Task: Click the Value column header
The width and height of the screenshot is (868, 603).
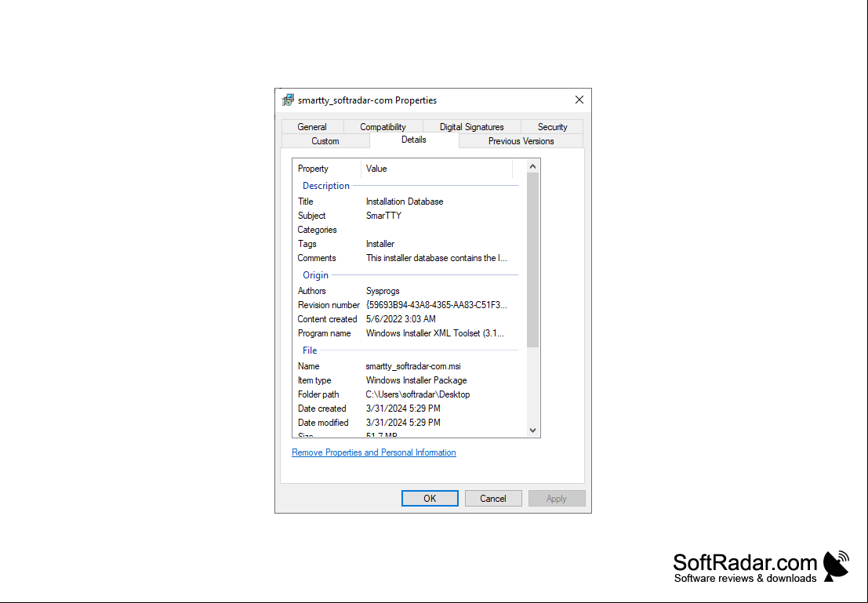Action: 437,169
